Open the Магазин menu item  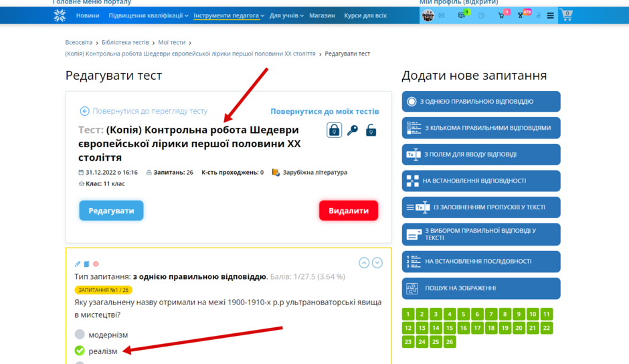322,15
